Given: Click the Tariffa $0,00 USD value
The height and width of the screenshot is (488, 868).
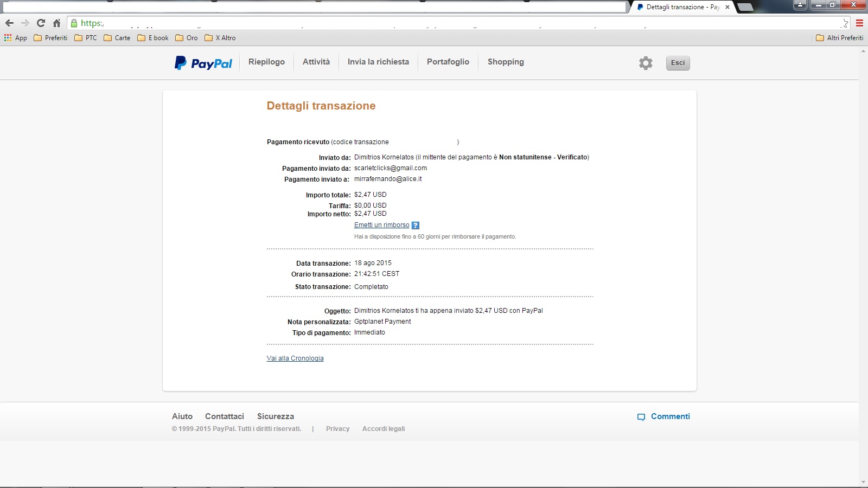Looking at the screenshot, I should click(371, 206).
